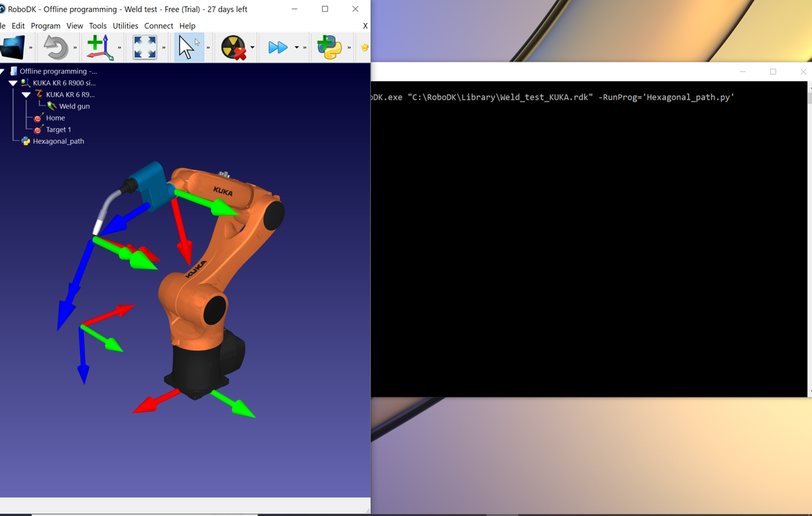The image size is (812, 516).
Task: Collapse the Offline programming station tree
Action: pos(3,71)
